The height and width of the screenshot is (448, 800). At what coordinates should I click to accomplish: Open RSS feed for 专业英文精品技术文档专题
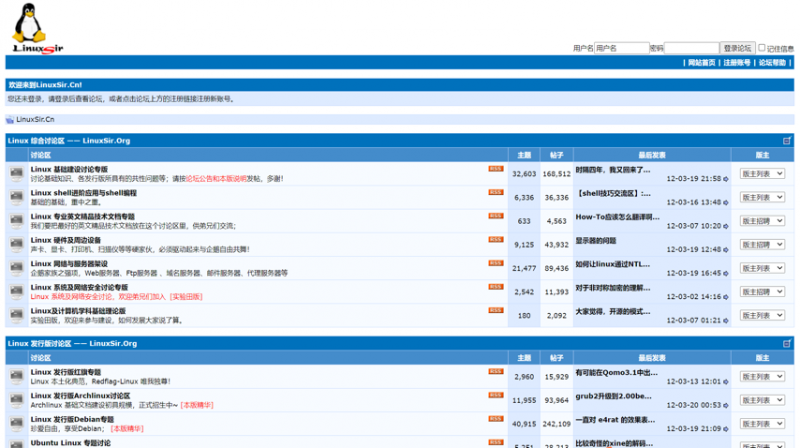495,216
